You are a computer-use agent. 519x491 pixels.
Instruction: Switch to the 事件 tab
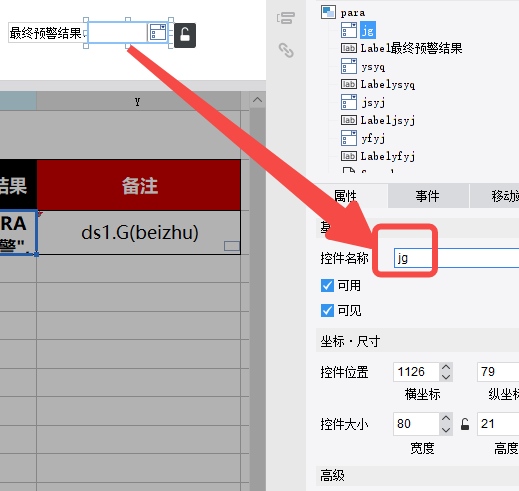point(428,196)
